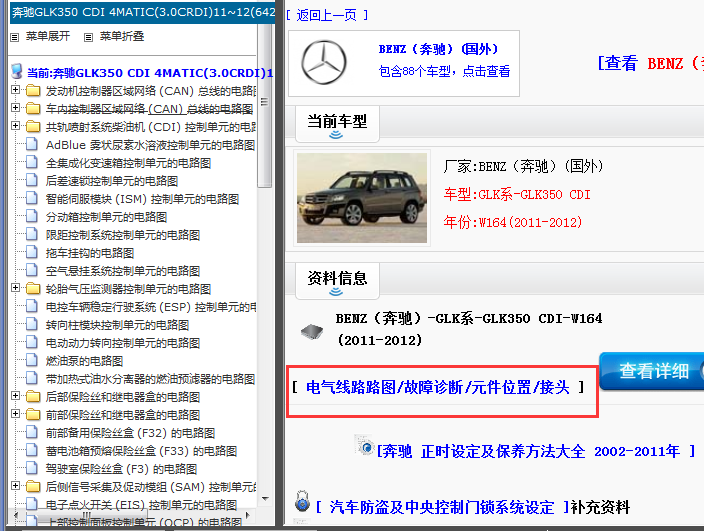The height and width of the screenshot is (531, 704).
Task: Expand the 轮胎气压监测器控制单元 node
Action: (15, 288)
